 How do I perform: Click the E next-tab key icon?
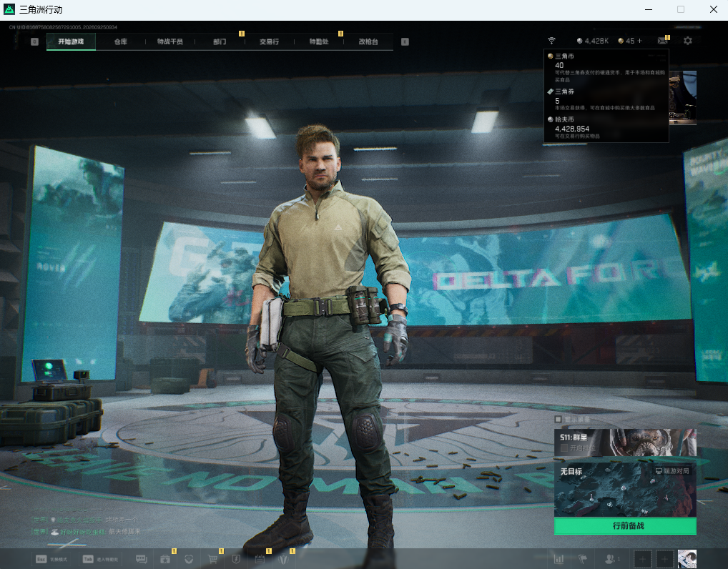pos(405,41)
